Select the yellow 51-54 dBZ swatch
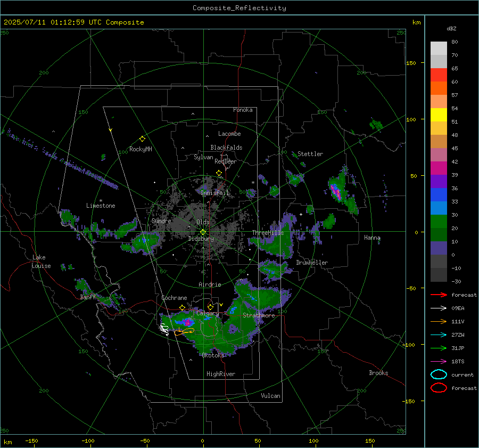 click(x=439, y=115)
